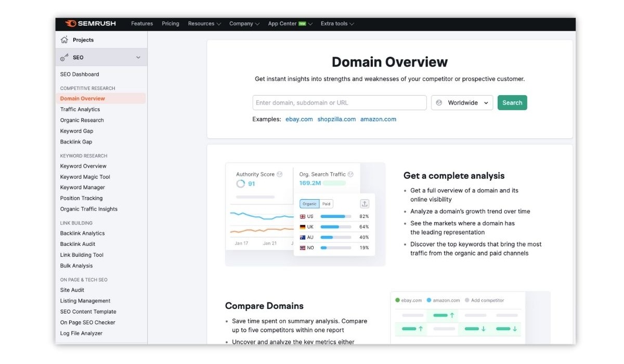Click Add competitor in compare preview
Image resolution: width=624 pixels, height=364 pixels.
click(x=484, y=300)
